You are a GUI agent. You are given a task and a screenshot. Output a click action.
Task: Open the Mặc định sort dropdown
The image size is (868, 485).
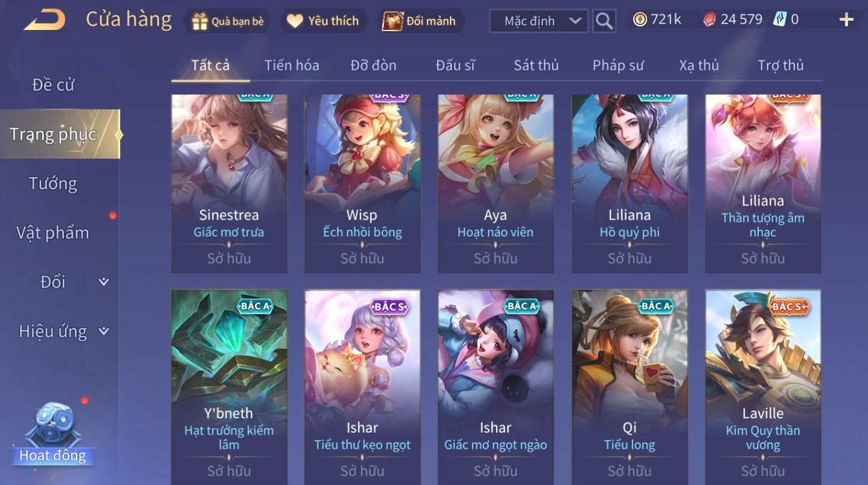(539, 21)
